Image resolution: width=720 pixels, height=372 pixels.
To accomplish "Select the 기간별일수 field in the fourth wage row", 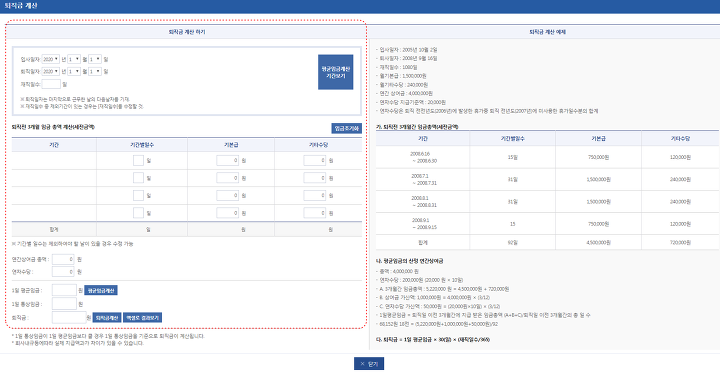I will pos(138,213).
